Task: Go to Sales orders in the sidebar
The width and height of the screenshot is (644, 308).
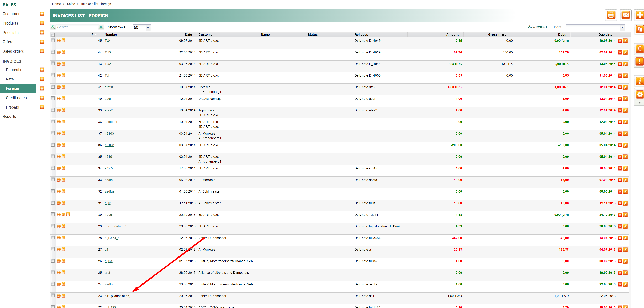Action: click(13, 51)
